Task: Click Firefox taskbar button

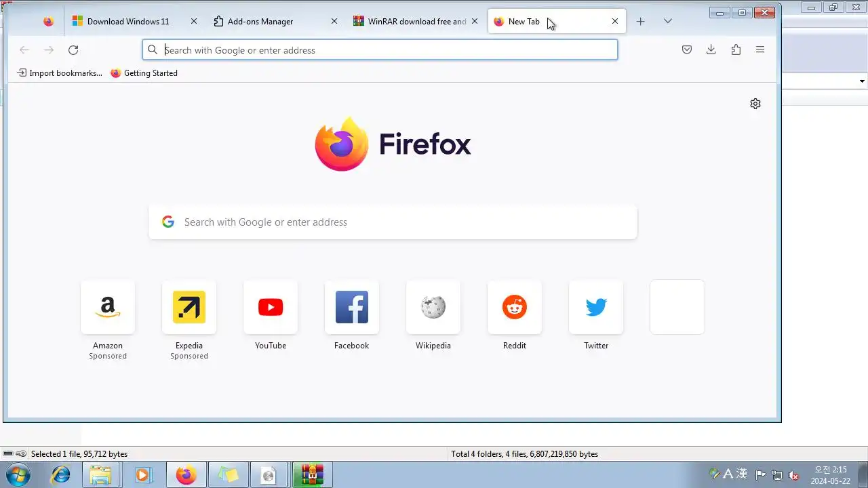Action: tap(186, 475)
